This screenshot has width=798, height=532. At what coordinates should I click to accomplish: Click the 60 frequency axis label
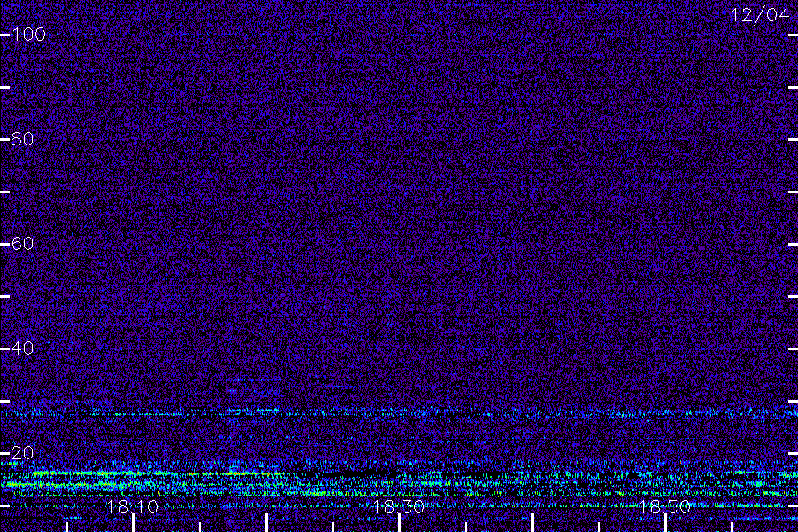[22, 244]
